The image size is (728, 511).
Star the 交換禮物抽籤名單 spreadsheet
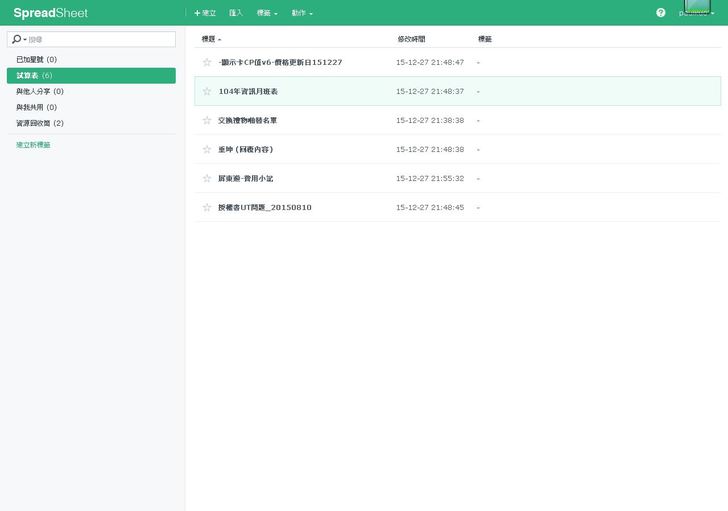pos(207,120)
